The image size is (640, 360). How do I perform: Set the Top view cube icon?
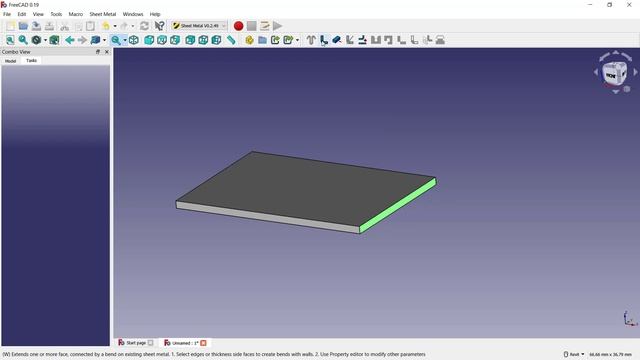click(x=162, y=40)
